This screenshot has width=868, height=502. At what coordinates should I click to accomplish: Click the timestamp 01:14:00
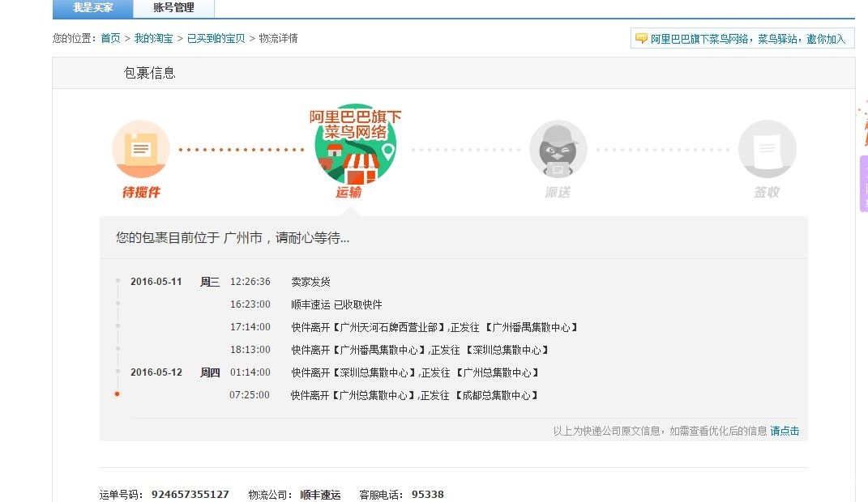point(250,372)
